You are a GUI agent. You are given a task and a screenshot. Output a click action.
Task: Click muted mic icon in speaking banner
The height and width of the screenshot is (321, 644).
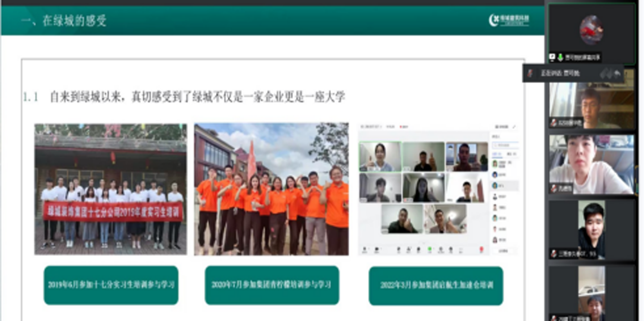coord(530,73)
